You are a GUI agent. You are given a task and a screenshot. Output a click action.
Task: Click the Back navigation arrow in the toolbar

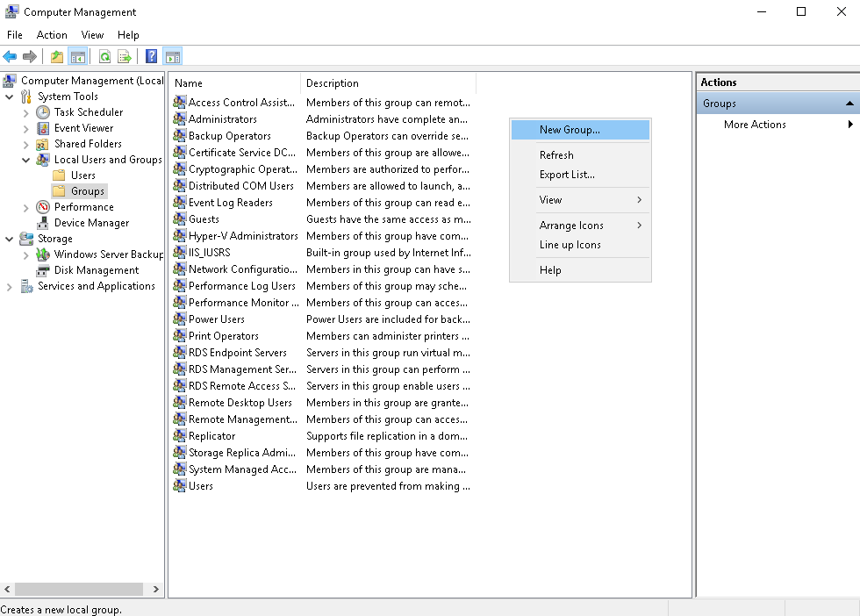[x=8, y=56]
